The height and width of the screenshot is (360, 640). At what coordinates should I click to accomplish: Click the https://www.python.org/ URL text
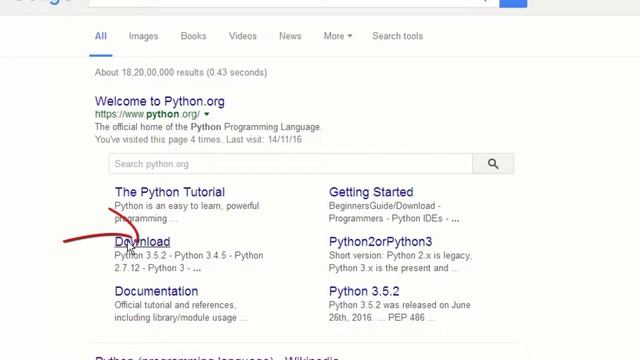147,114
